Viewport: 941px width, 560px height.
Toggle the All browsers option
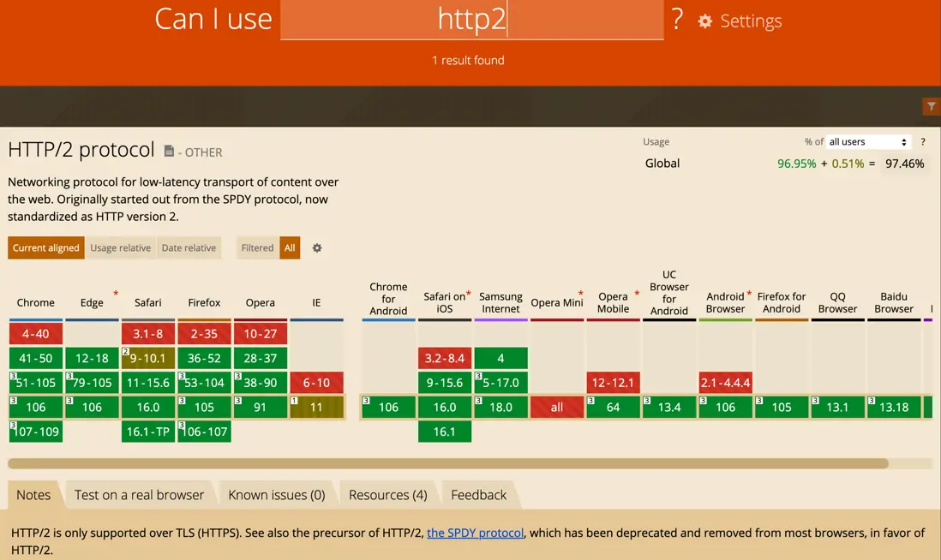coord(290,247)
